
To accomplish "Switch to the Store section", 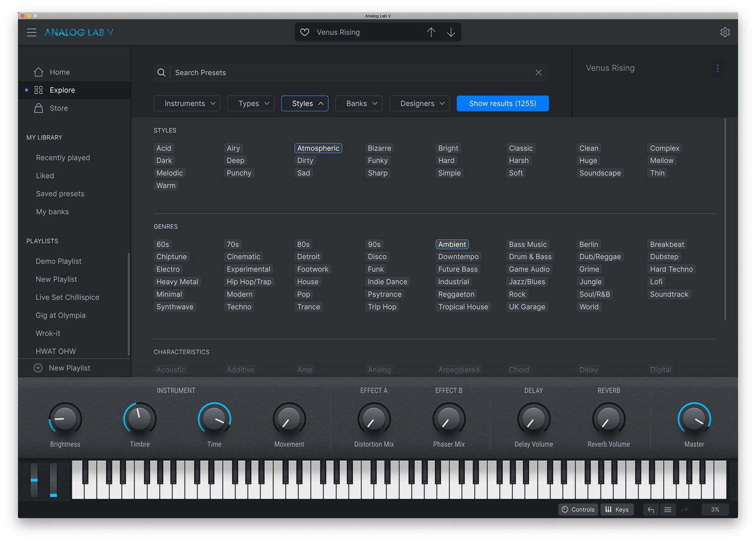I will click(58, 108).
